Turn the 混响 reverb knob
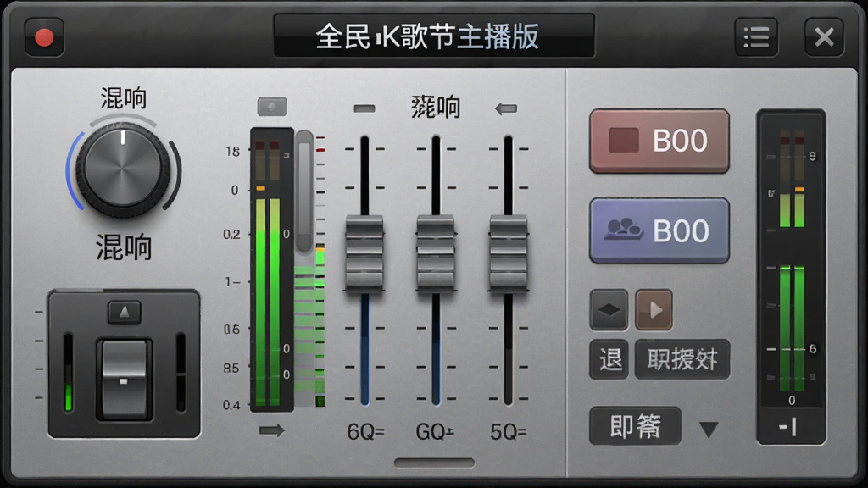The image size is (868, 488). click(x=123, y=169)
